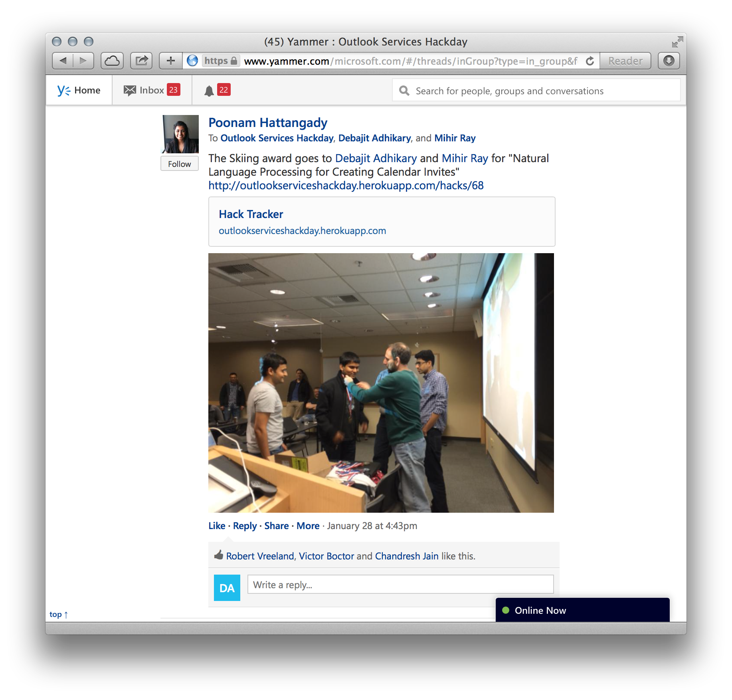Reload the page with the refresh icon
The width and height of the screenshot is (732, 700).
tap(590, 61)
